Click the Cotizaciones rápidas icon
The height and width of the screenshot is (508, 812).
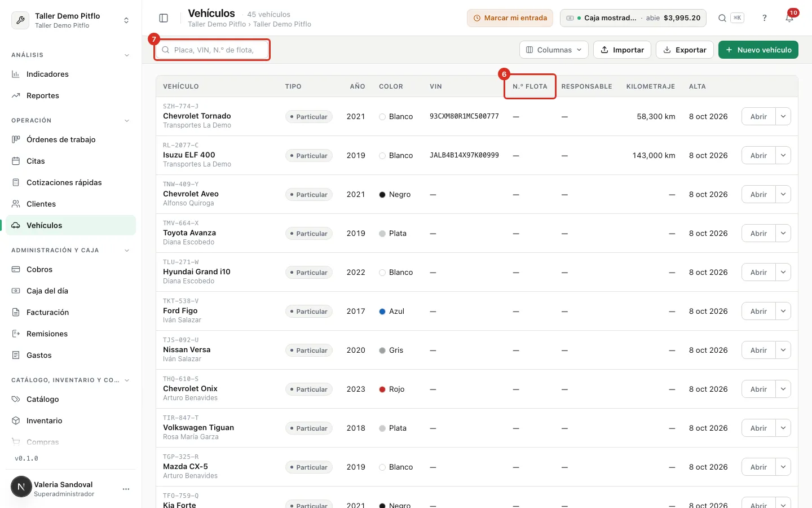[16, 182]
